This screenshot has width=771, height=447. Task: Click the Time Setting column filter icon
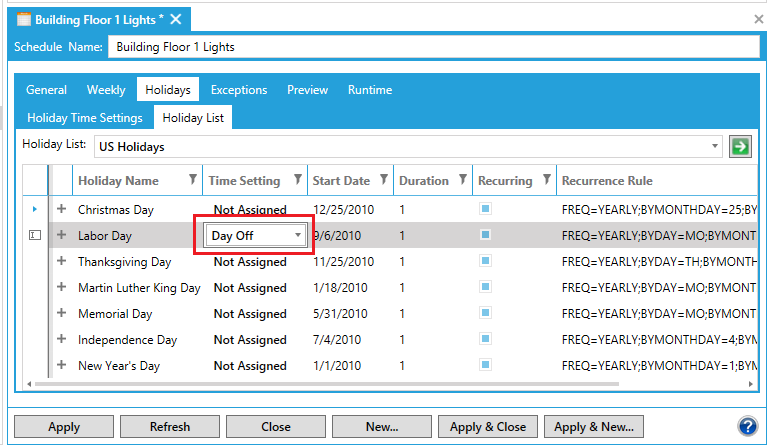click(297, 181)
